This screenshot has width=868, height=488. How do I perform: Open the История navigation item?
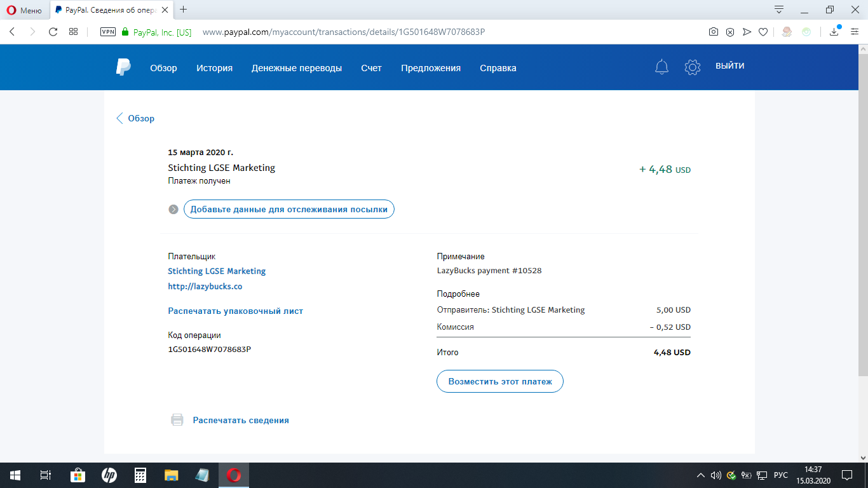tap(214, 68)
